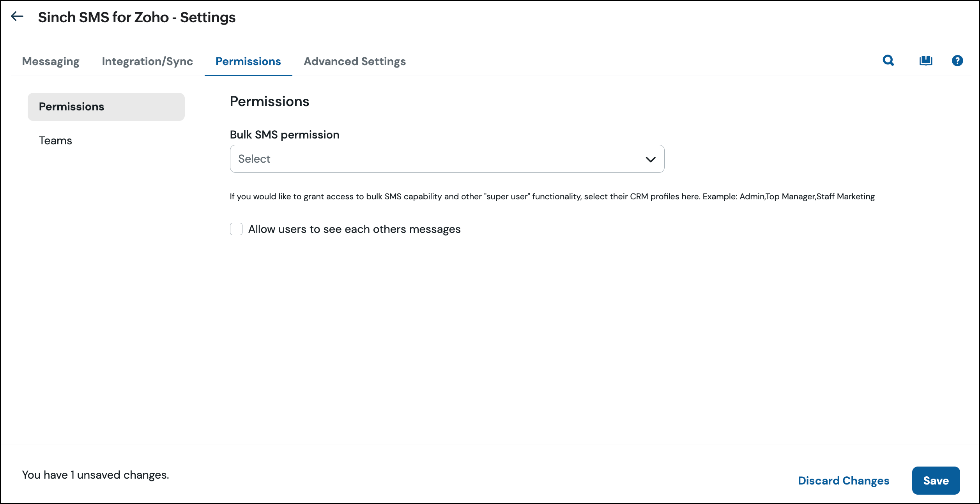Select Permissions in the left sidebar
The height and width of the screenshot is (504, 980).
106,106
